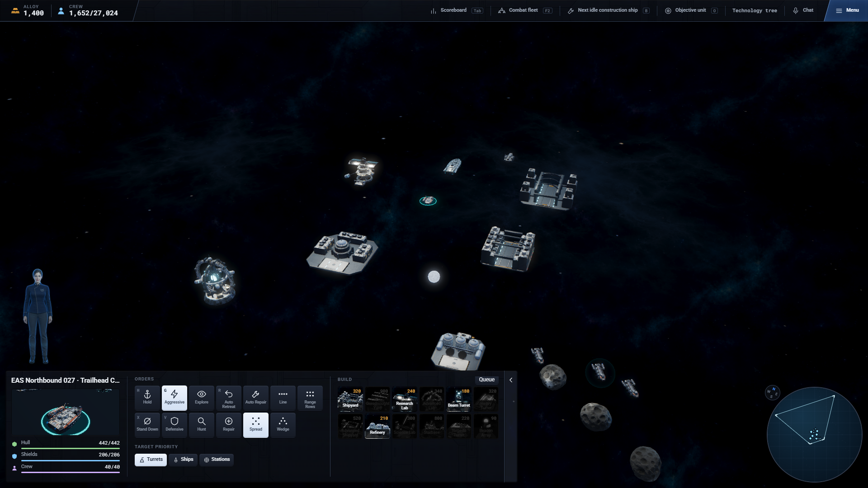Screen dimensions: 868x488
Task: Focus the Objective unit
Action: tap(691, 10)
